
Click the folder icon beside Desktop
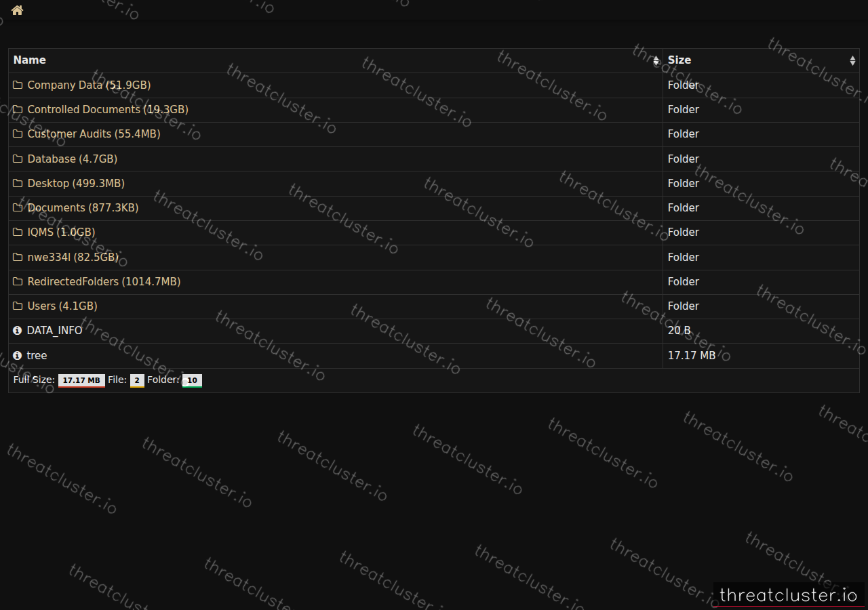click(18, 184)
